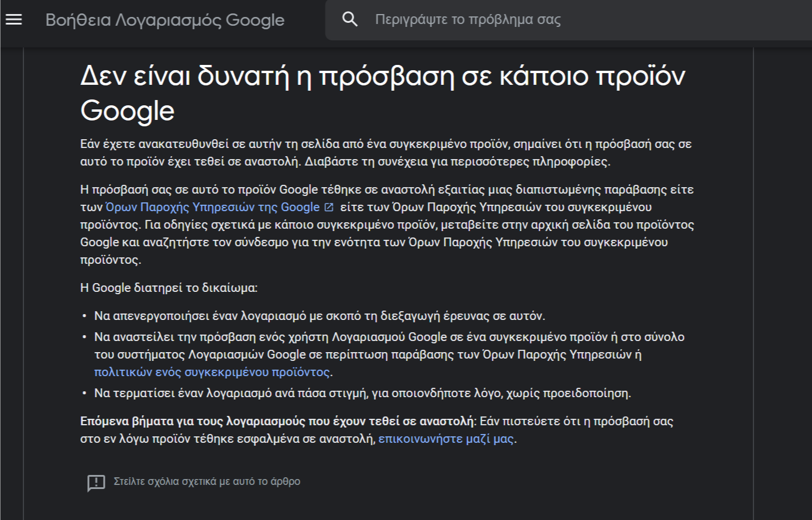The image size is (812, 520).
Task: Click bullet 'Να τερματίσει έναν λογαριασμό ανά πάσα στιγμή'
Action: coord(363,393)
